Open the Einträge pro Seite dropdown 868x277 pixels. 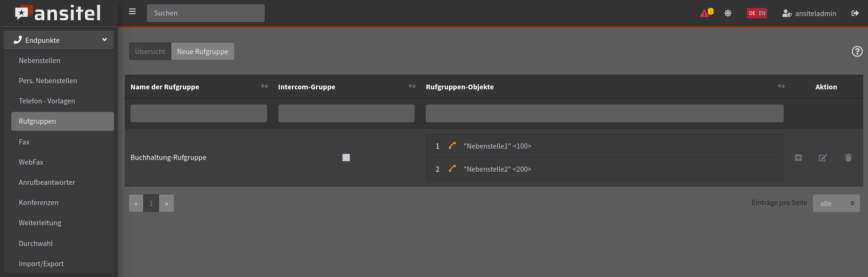[x=836, y=203]
